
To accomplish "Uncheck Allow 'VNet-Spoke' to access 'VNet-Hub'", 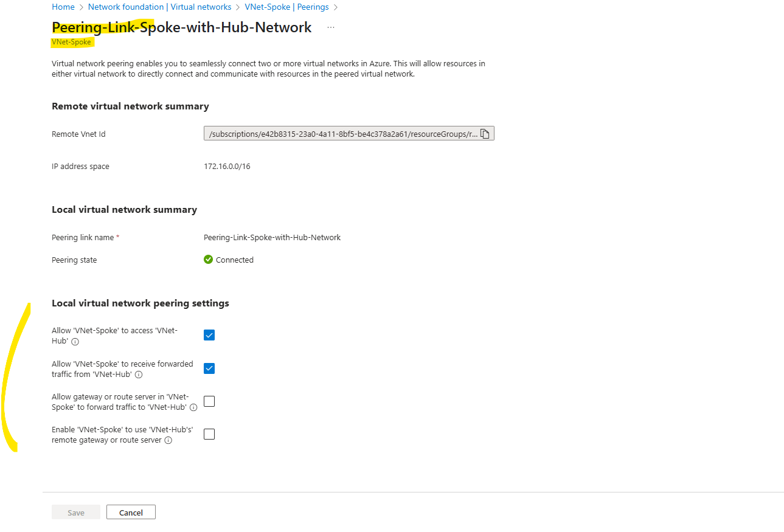I will point(209,335).
